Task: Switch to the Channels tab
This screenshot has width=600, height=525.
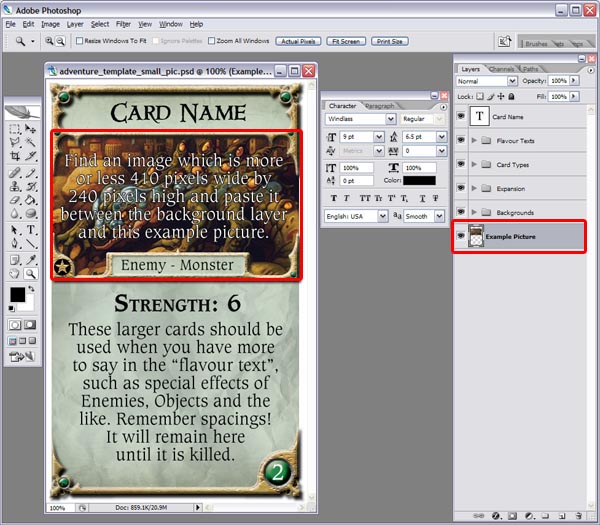Action: coord(501,69)
